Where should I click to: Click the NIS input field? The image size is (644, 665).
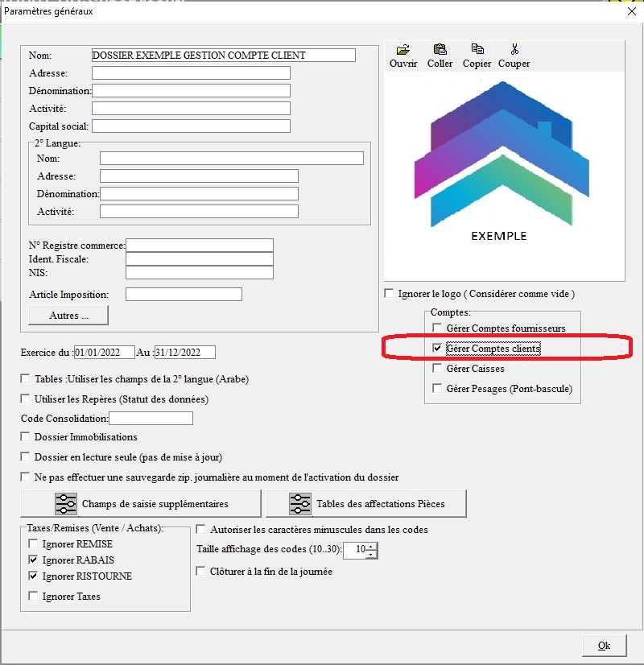pos(200,272)
